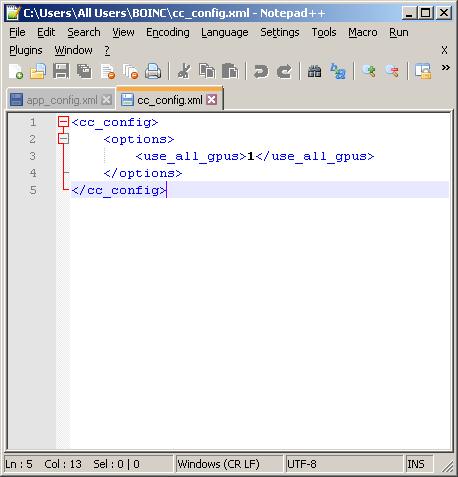This screenshot has width=458, height=477.
Task: Click the </options> closing tag
Action: pyautogui.click(x=143, y=173)
